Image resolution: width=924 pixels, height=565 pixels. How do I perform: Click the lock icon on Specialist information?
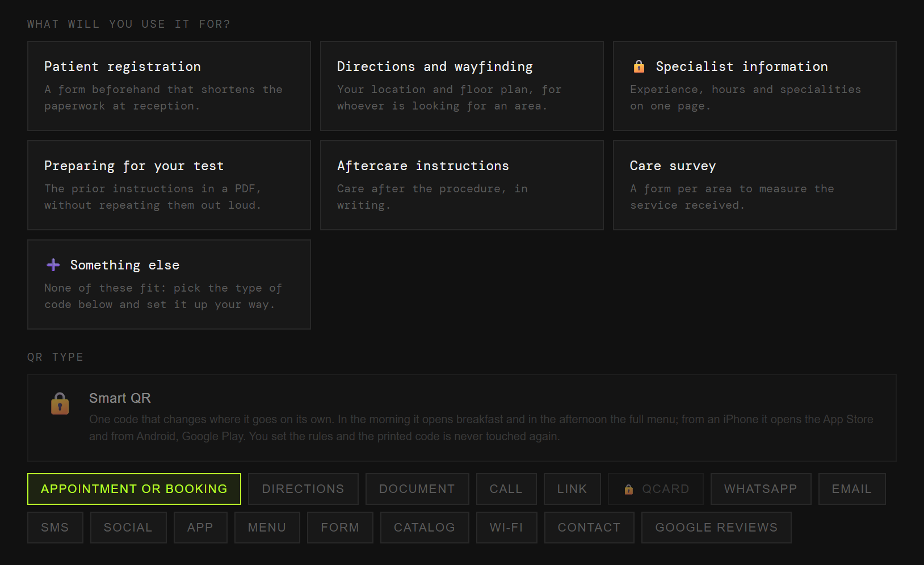coord(639,66)
